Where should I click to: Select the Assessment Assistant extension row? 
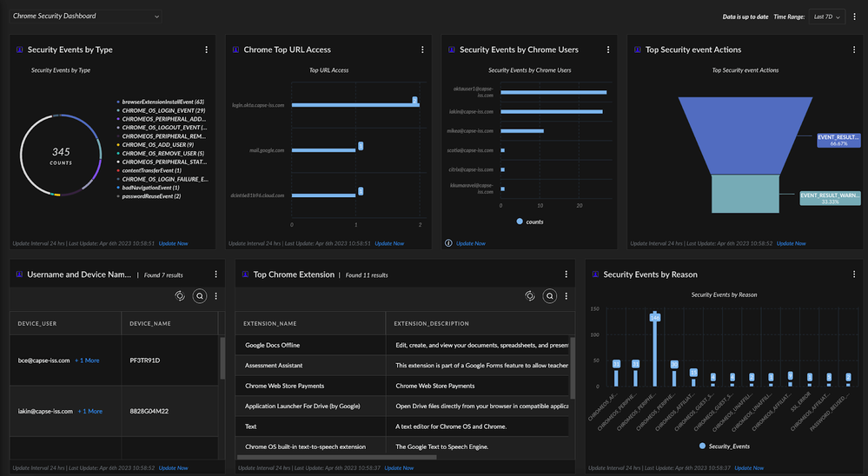[402, 366]
